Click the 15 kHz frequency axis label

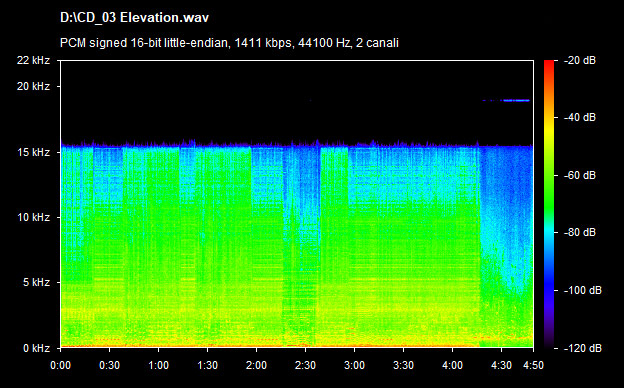[x=33, y=152]
